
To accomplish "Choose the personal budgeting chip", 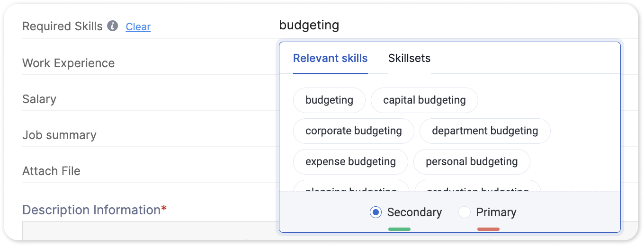I will [x=472, y=162].
